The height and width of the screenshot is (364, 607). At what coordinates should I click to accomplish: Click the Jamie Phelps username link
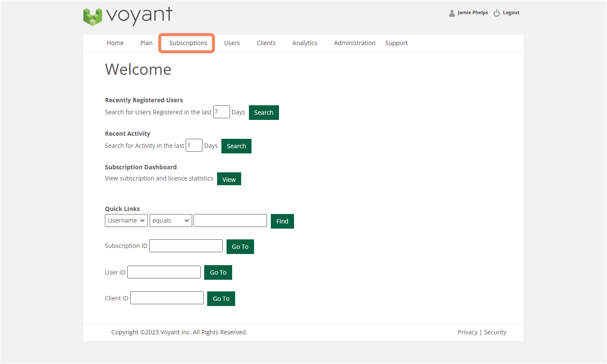(473, 13)
